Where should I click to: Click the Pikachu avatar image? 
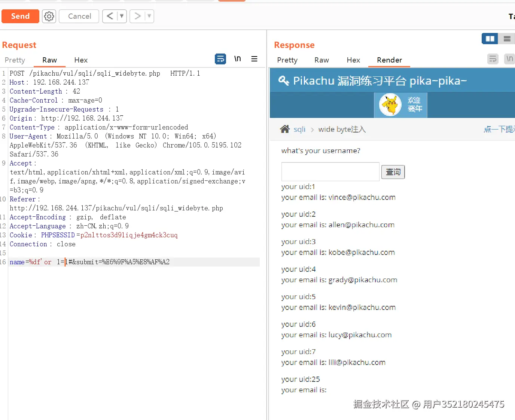tap(390, 105)
